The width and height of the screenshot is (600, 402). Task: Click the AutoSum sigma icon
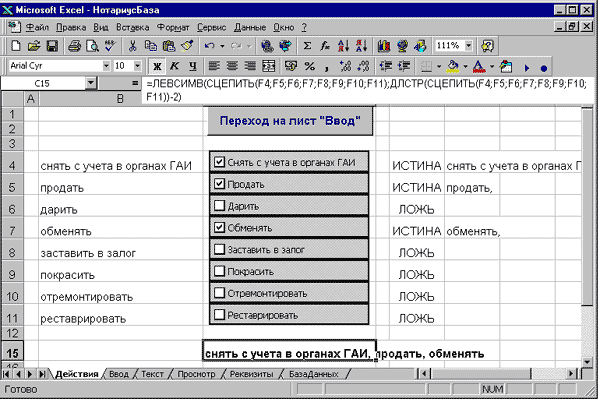click(307, 46)
